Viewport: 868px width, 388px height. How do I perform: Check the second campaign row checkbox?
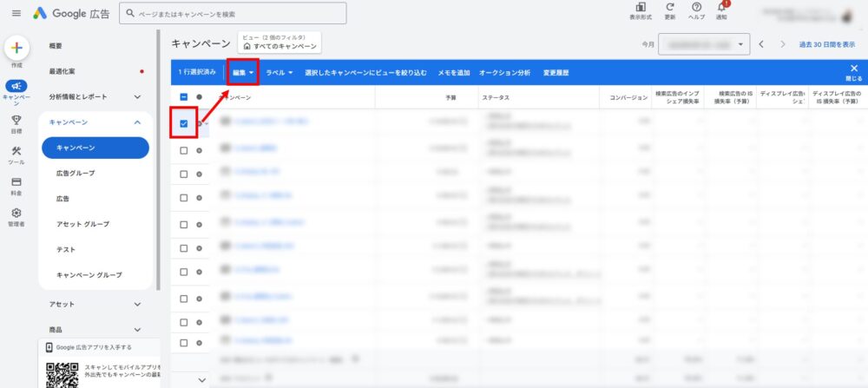tap(183, 149)
